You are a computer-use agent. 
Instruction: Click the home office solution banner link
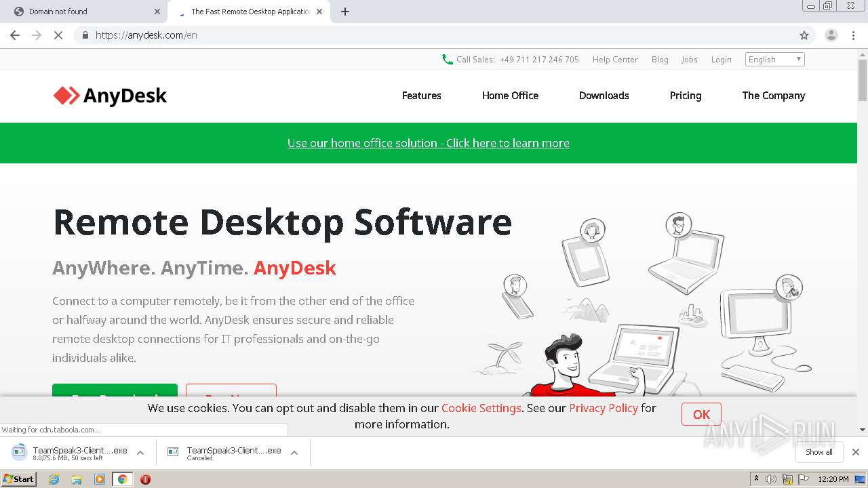428,143
